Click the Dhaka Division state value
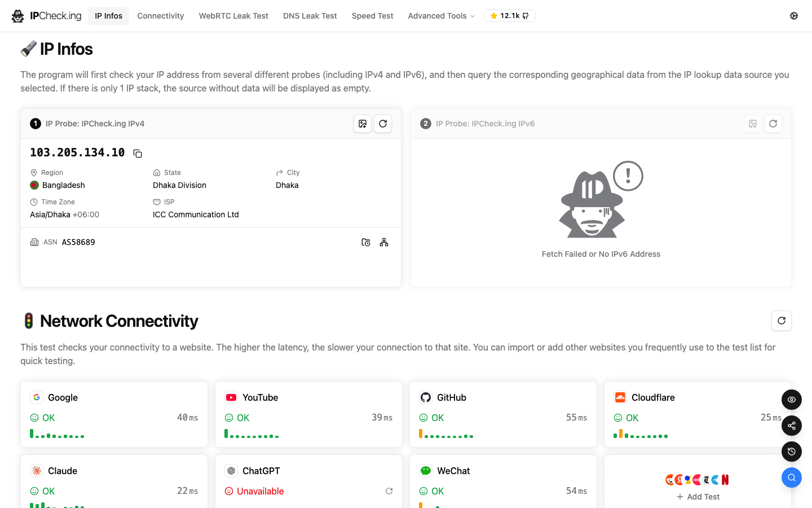This screenshot has width=812, height=508. 179,185
